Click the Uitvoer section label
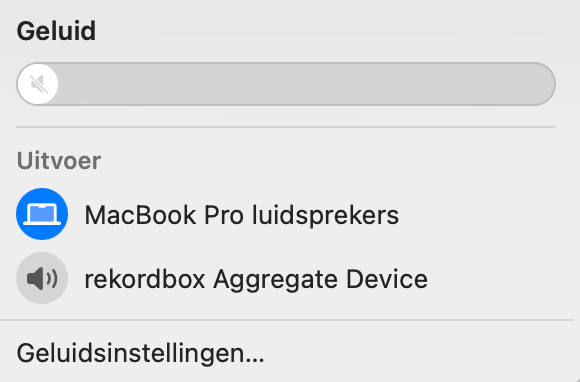This screenshot has height=382, width=580. coord(59,161)
